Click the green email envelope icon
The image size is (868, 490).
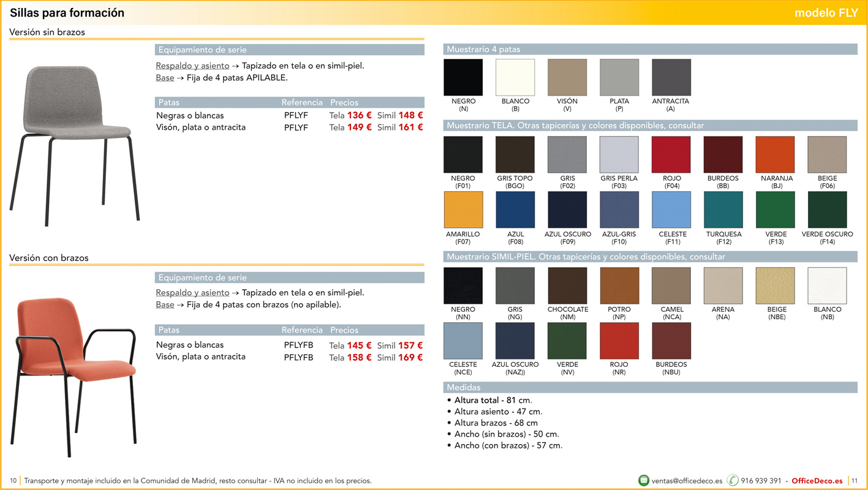pyautogui.click(x=643, y=480)
